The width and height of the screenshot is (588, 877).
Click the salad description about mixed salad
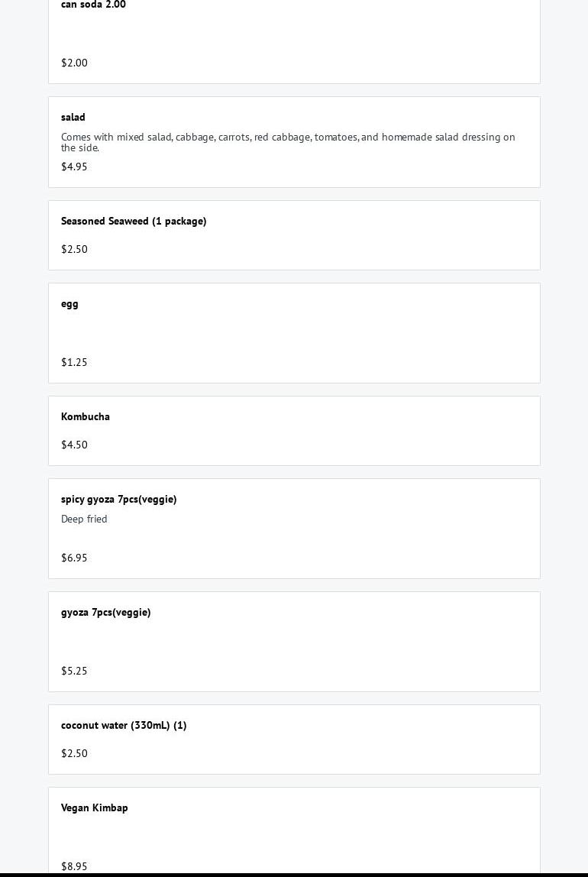pos(288,142)
